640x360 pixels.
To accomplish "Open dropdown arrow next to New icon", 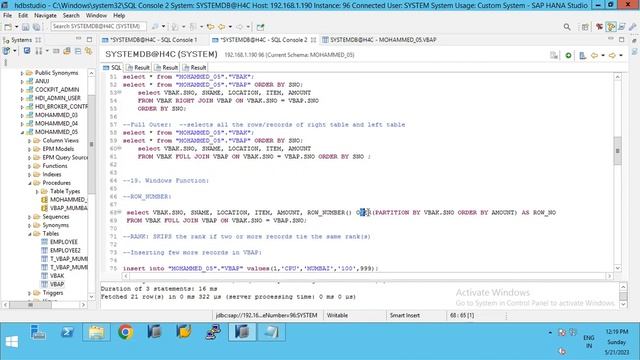I will click(16, 27).
